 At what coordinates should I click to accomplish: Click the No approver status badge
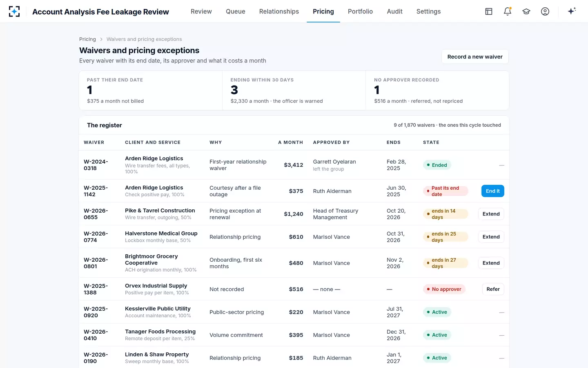click(444, 289)
